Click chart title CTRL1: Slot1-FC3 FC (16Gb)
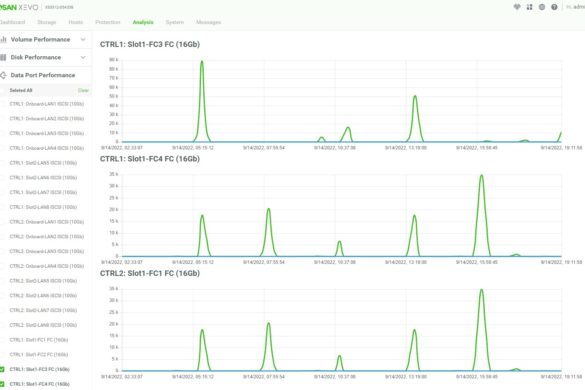 tap(150, 44)
